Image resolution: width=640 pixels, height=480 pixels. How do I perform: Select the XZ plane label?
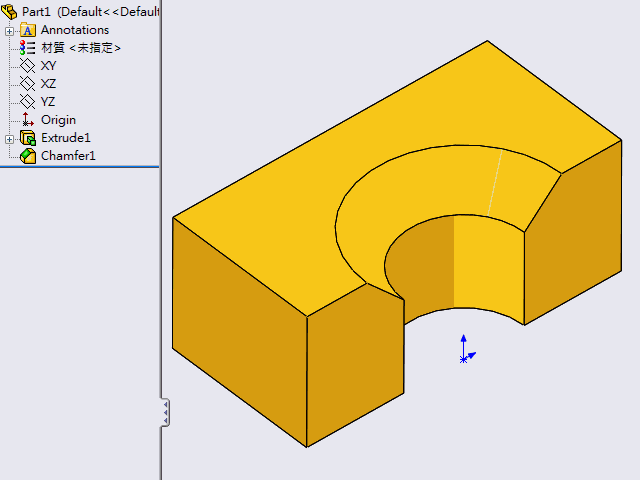click(48, 84)
